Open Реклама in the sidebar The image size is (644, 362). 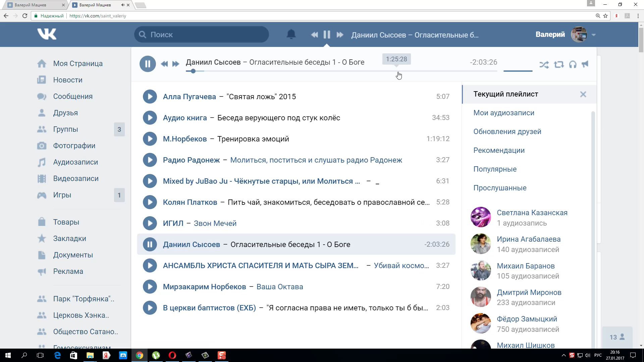pyautogui.click(x=68, y=271)
